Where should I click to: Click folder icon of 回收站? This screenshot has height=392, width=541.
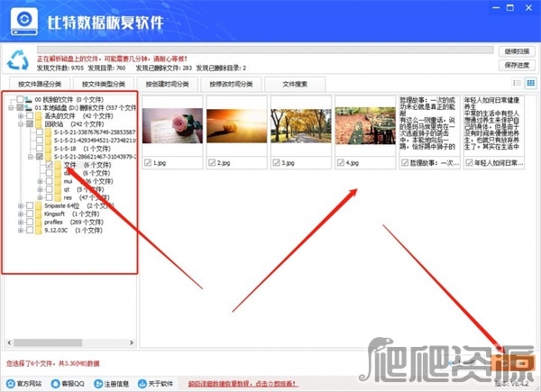pyautogui.click(x=38, y=124)
